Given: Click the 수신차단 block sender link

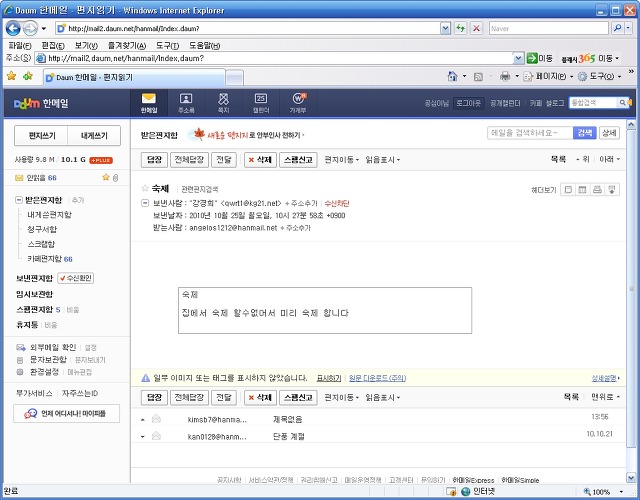Looking at the screenshot, I should pyautogui.click(x=337, y=203).
